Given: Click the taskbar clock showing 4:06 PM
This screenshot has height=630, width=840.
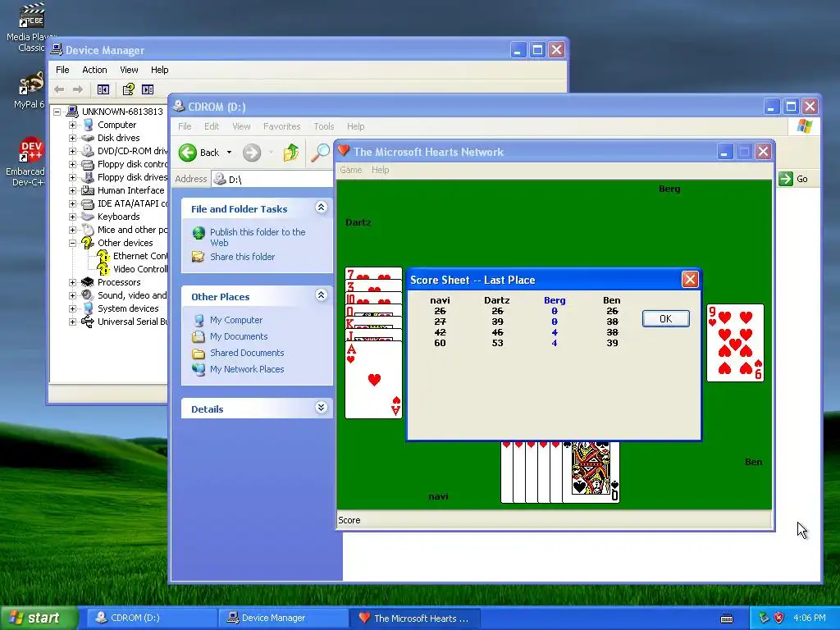Looking at the screenshot, I should (x=809, y=618).
